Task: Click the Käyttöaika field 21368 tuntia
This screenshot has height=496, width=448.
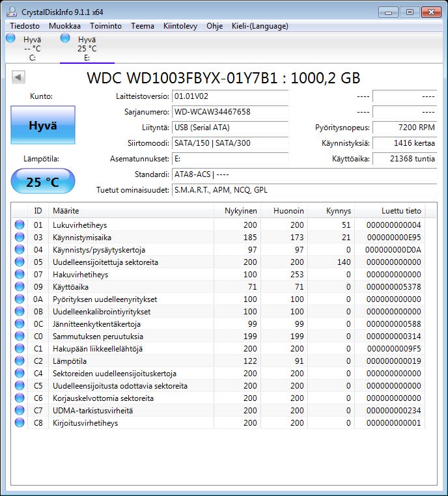Action: [404, 159]
